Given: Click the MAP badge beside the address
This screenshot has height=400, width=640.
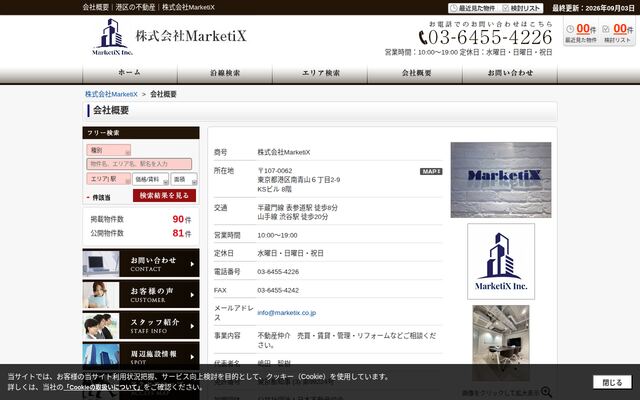Looking at the screenshot, I should pyautogui.click(x=431, y=171).
